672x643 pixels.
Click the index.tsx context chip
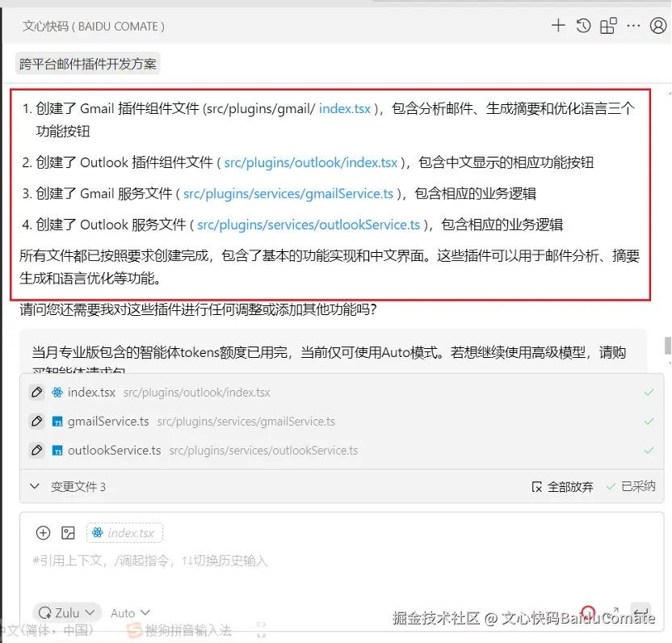tap(124, 533)
